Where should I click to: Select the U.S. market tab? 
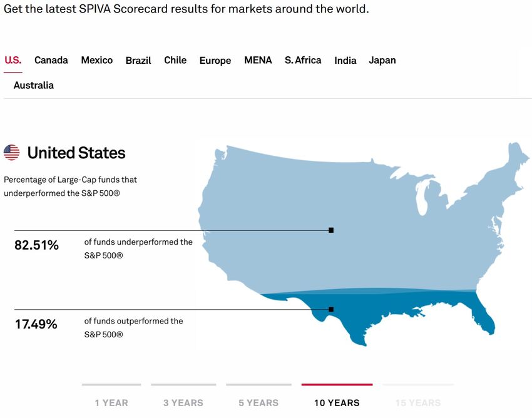tap(13, 61)
